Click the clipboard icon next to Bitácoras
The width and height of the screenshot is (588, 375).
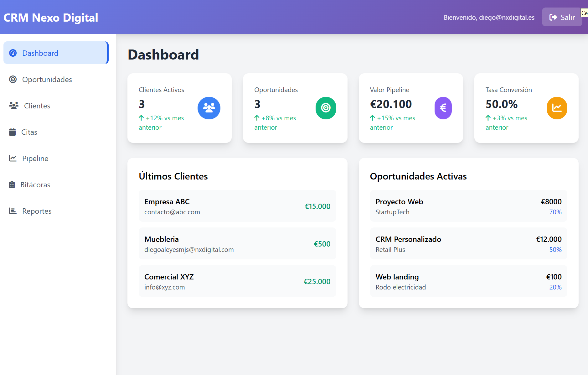13,185
